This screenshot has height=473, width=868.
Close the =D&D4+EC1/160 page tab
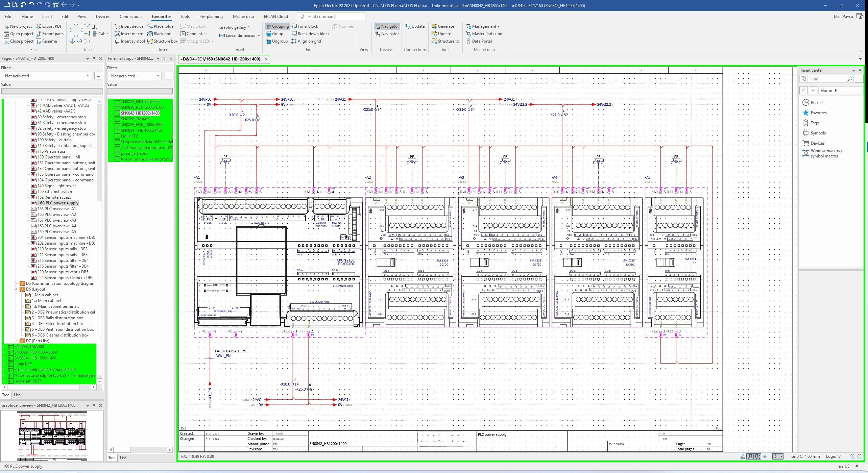[x=266, y=59]
